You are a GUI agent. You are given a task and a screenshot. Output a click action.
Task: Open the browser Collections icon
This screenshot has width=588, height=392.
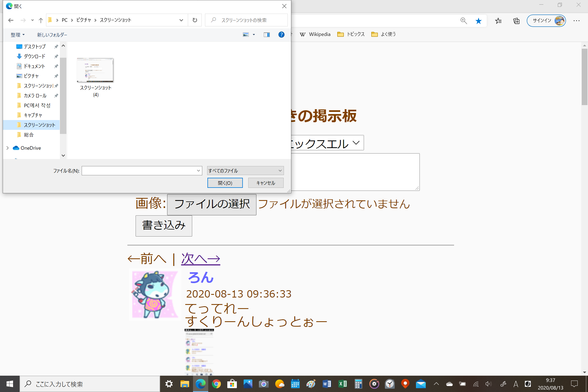[516, 21]
